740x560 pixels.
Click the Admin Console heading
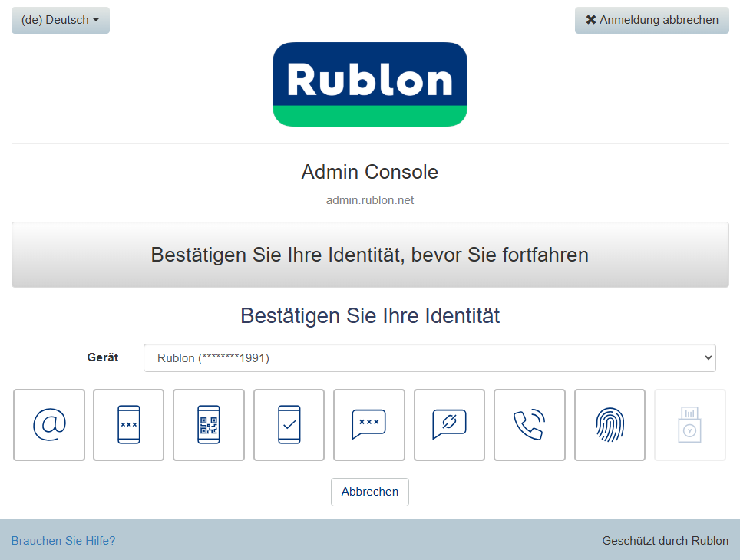pos(370,172)
